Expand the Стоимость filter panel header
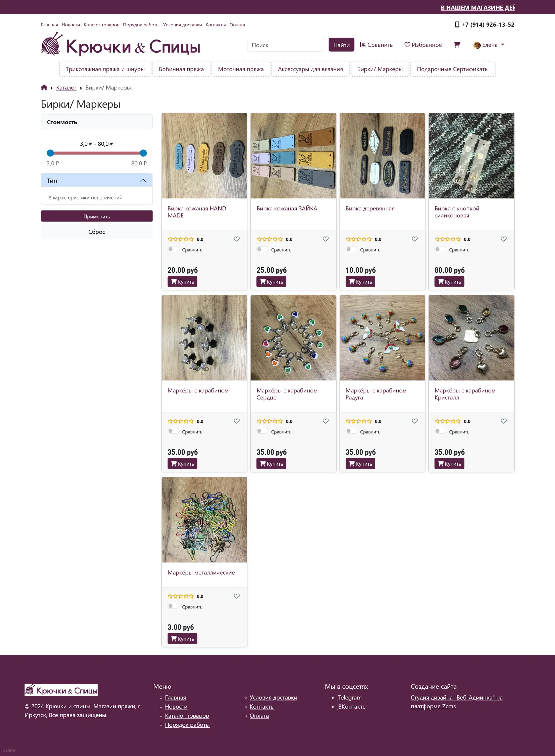 point(97,122)
